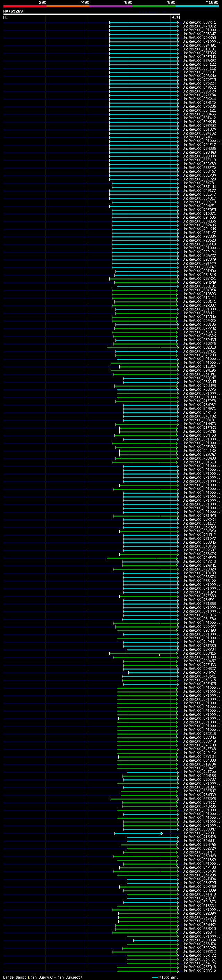Screen dimensions: 222x980
Task: Click the orange ~40% legend color segment
Action: (x=68, y=6)
